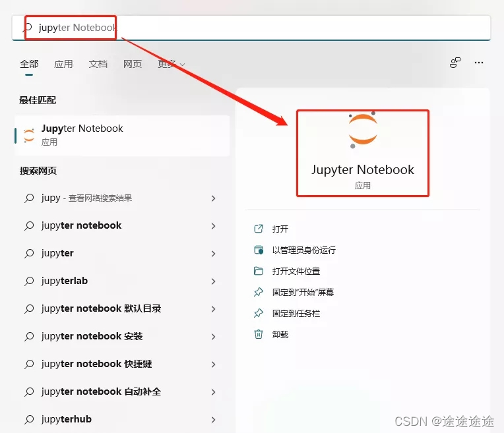The image size is (504, 433).
Task: Click the open icon beside 打开
Action: click(259, 229)
